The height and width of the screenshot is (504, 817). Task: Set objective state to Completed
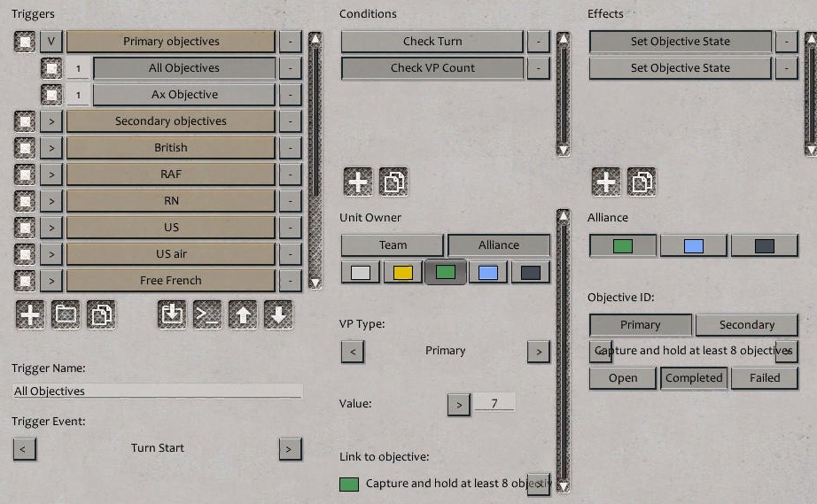[694, 378]
